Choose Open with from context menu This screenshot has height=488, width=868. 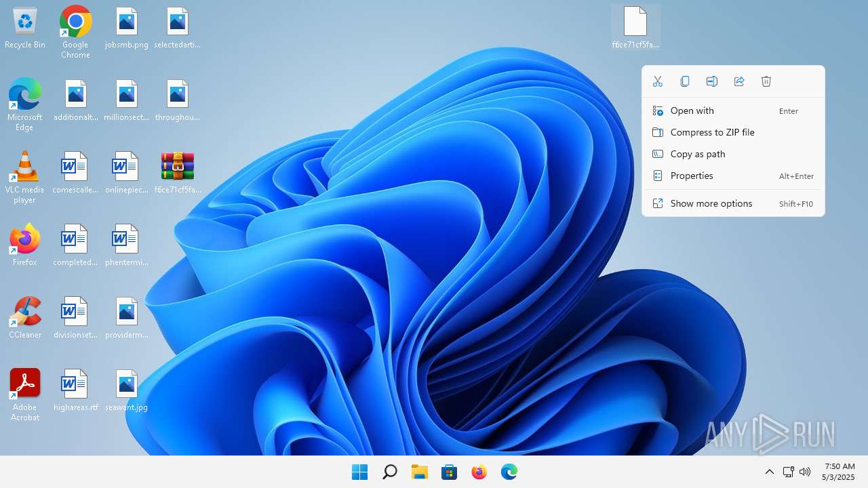click(x=733, y=110)
